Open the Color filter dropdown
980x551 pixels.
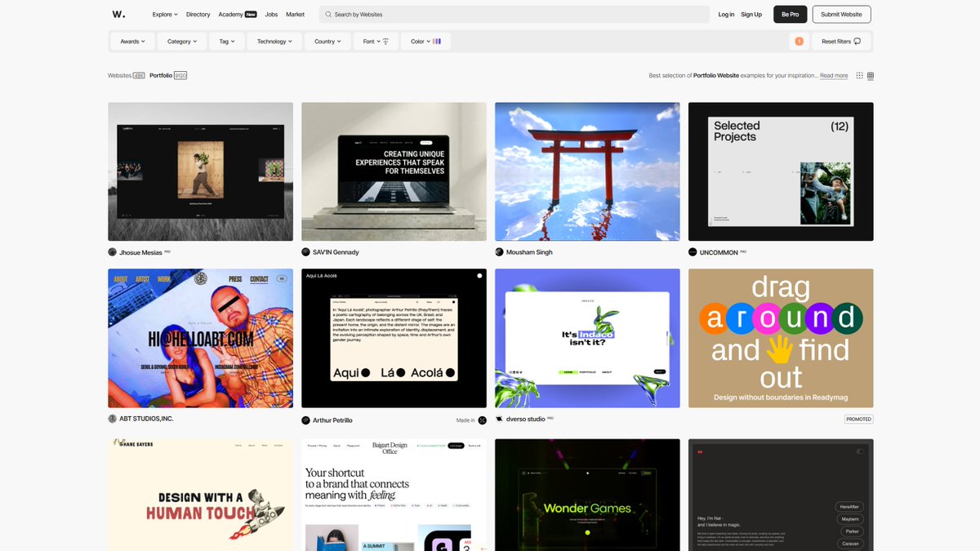point(425,41)
